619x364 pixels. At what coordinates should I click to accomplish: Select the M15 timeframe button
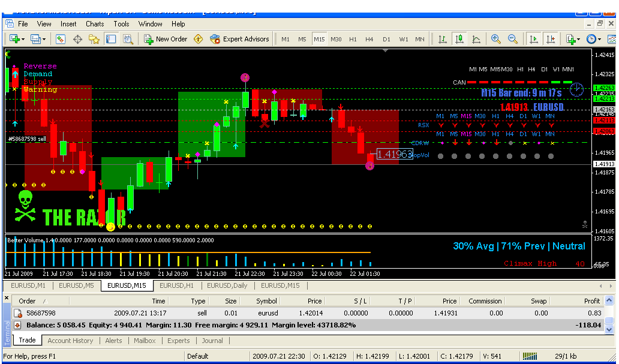319,39
